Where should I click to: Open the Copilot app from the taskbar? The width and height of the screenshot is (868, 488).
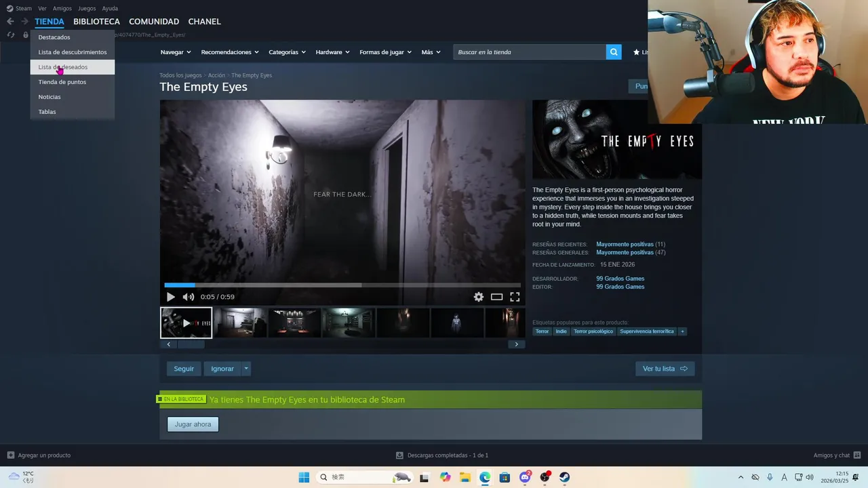coord(445,477)
